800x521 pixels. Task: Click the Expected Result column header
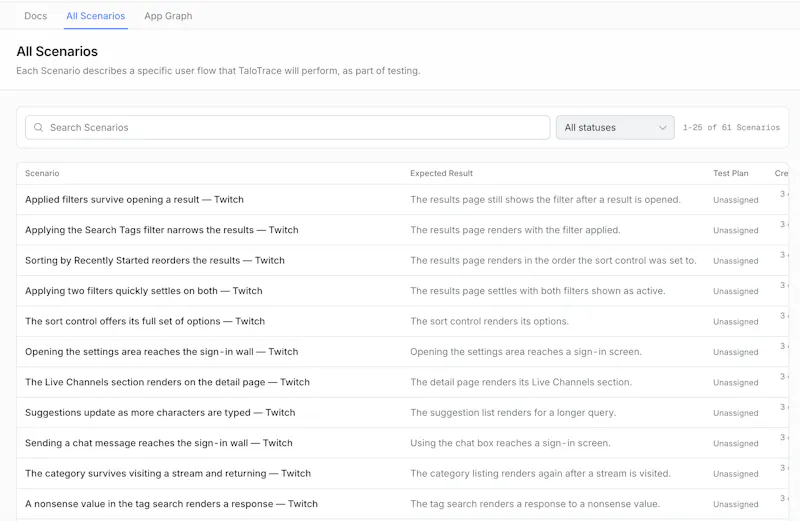(x=441, y=173)
